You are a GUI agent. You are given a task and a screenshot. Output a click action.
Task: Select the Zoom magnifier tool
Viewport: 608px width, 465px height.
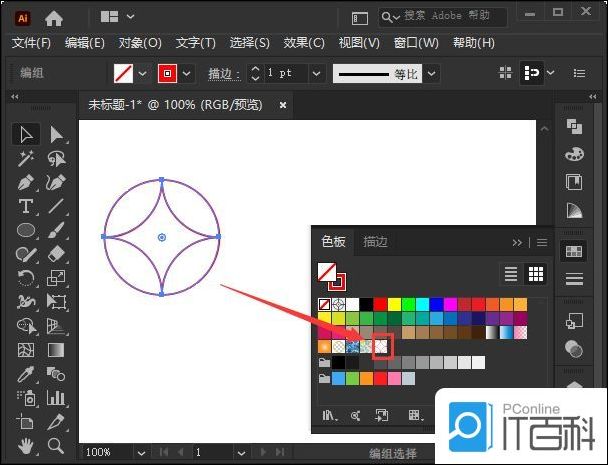pyautogui.click(x=57, y=446)
